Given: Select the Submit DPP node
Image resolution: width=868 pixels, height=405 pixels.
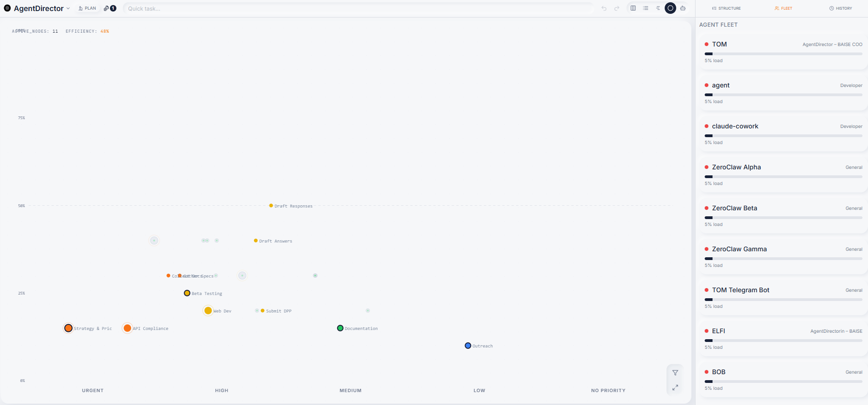Looking at the screenshot, I should (263, 311).
